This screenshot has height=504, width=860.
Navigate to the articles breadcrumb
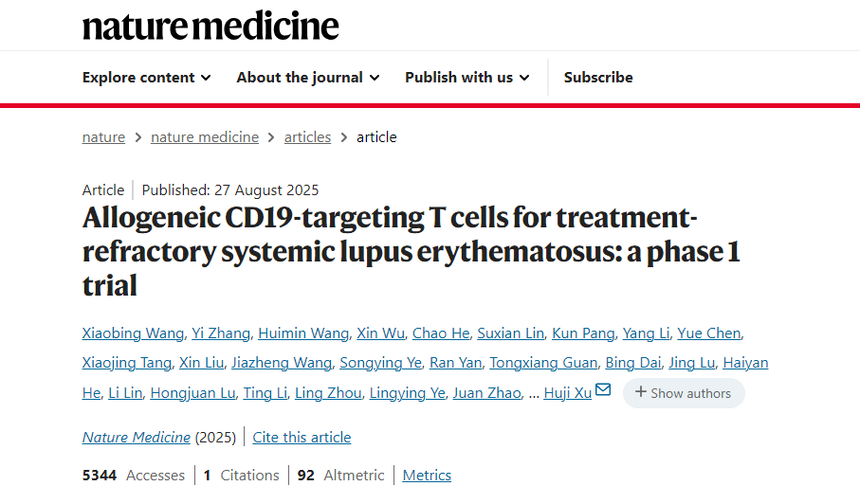(x=307, y=137)
